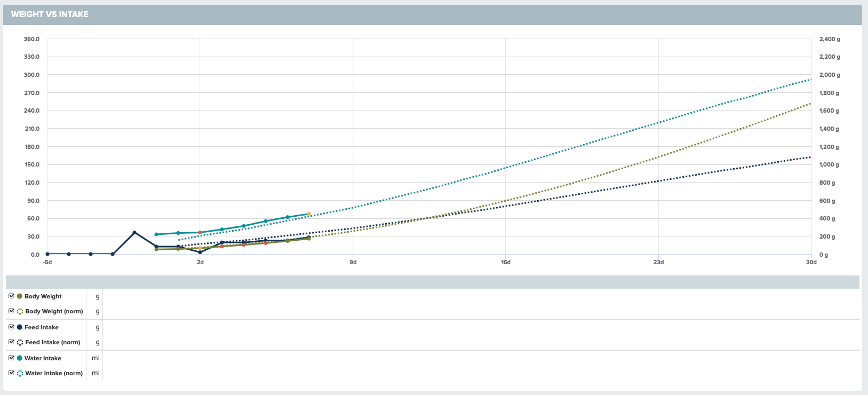
Task: Click the 0.0 left axis value
Action: tap(35, 255)
